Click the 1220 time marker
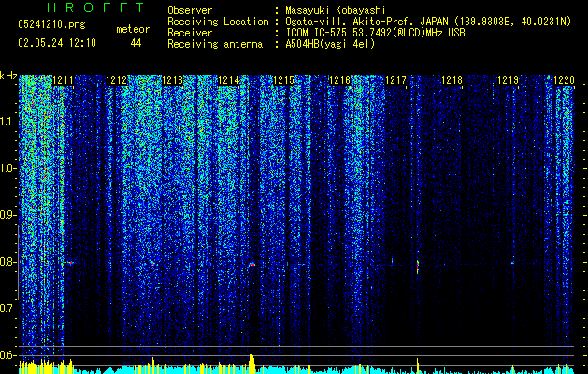588x374 pixels. click(564, 80)
